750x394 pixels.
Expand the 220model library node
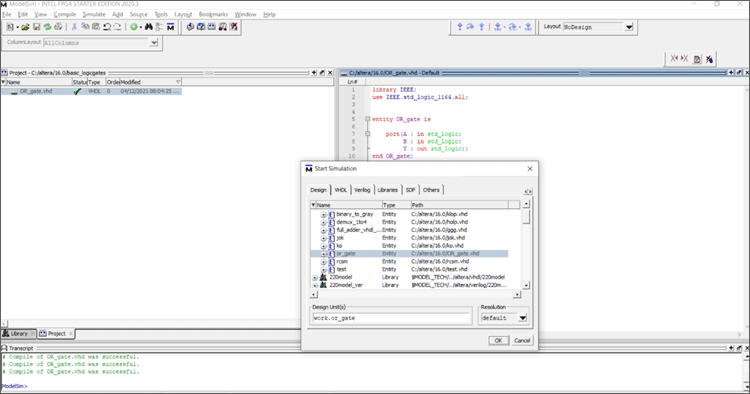[315, 277]
